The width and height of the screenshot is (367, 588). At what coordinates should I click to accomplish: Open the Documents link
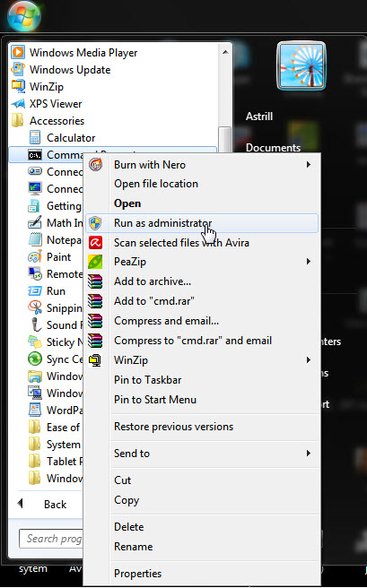pos(273,148)
